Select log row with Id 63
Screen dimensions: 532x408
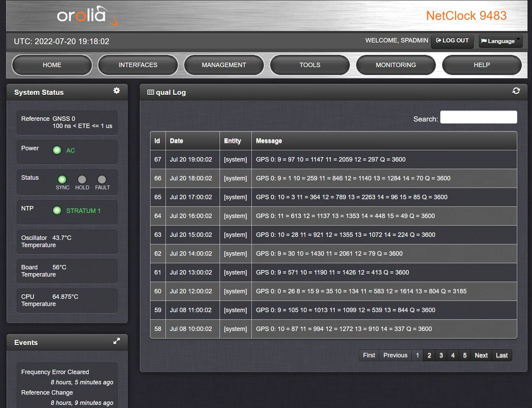tap(334, 234)
